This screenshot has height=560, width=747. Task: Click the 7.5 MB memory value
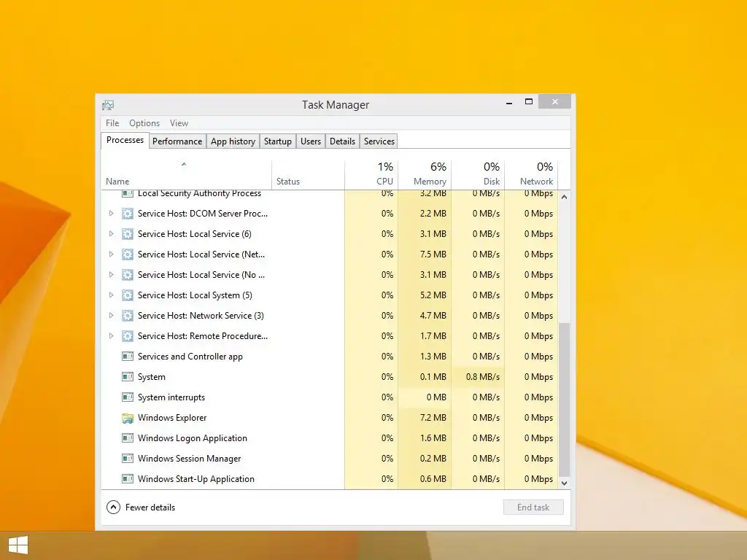[433, 254]
